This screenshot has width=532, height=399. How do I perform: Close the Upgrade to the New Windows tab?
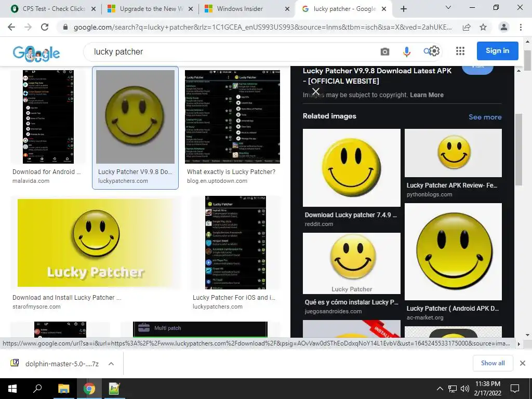point(191,9)
